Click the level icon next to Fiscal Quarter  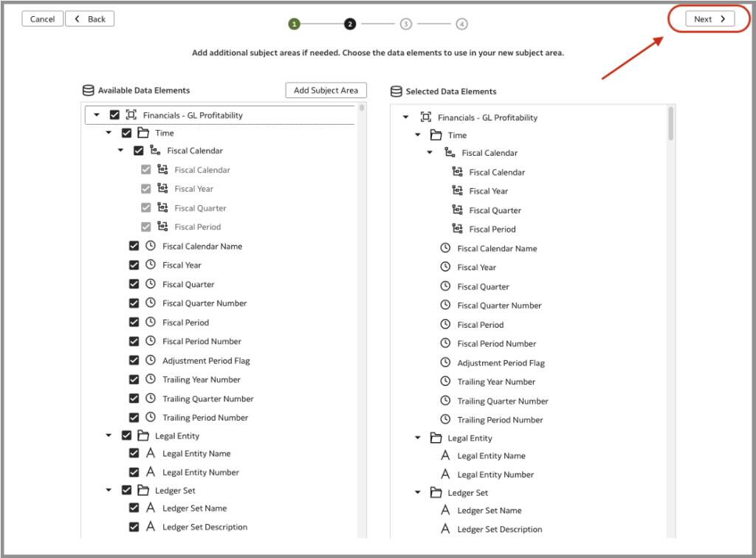(x=164, y=207)
